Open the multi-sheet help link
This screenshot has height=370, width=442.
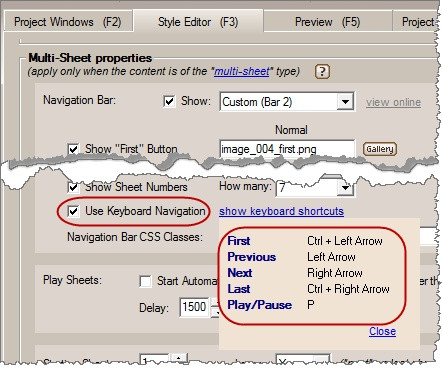click(241, 71)
